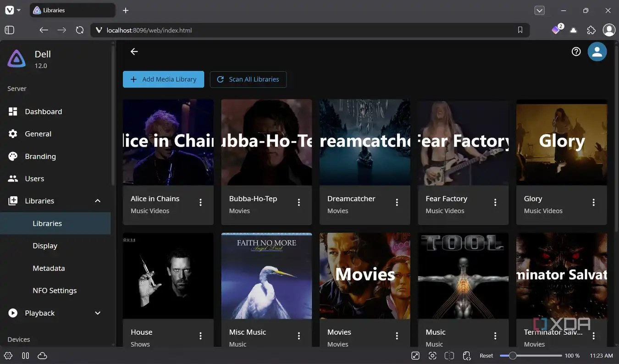
Task: Click the Jellyfin back arrow
Action: [x=134, y=52]
